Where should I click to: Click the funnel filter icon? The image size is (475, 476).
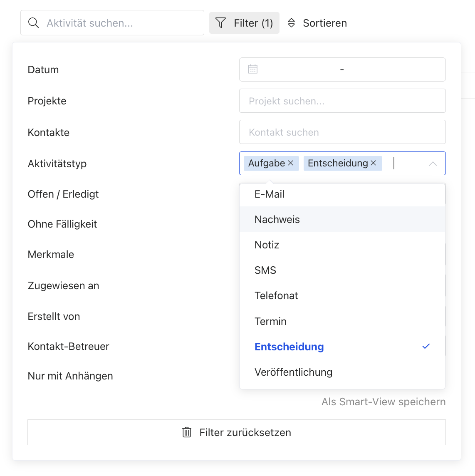coord(221,23)
